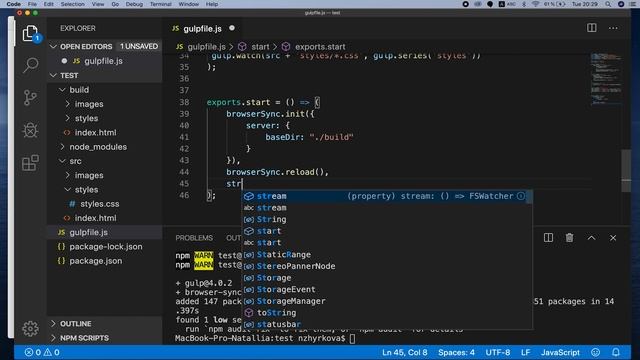This screenshot has height=360, width=640.
Task: Open the Search view in activity bar
Action: point(30,65)
